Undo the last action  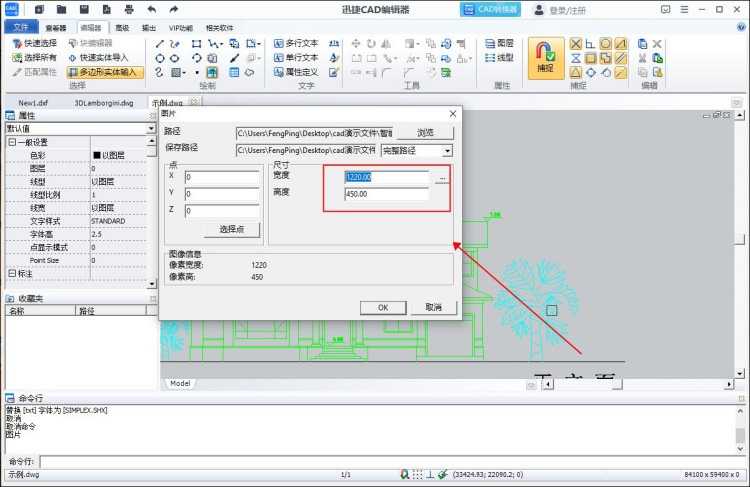coord(152,9)
